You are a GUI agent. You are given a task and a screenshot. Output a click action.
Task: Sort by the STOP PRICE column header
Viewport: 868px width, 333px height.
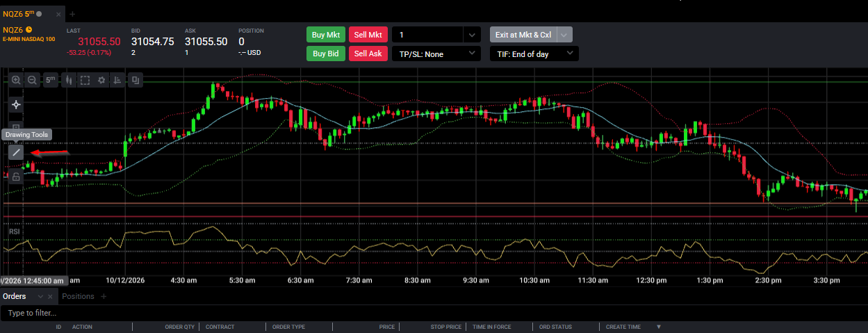tap(445, 327)
